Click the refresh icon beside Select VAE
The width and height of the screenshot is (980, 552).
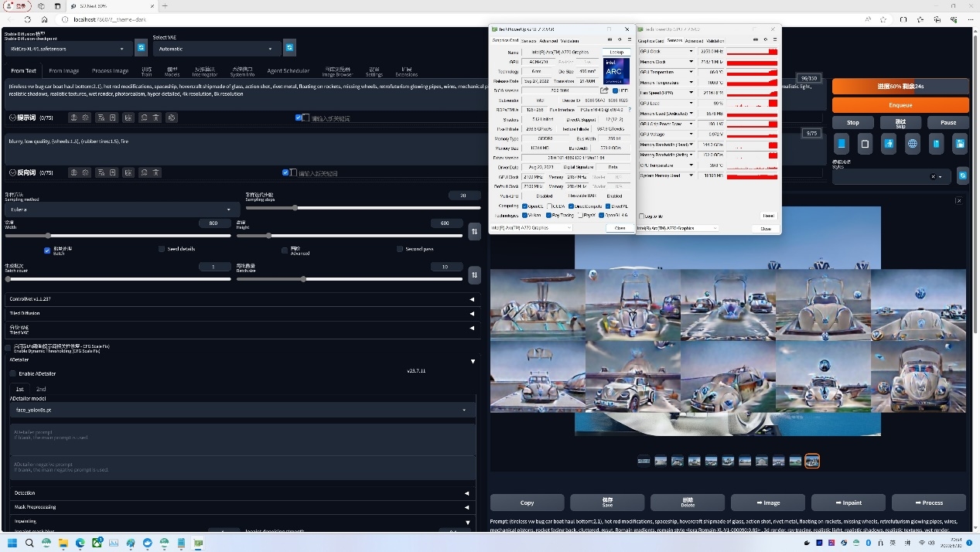289,48
